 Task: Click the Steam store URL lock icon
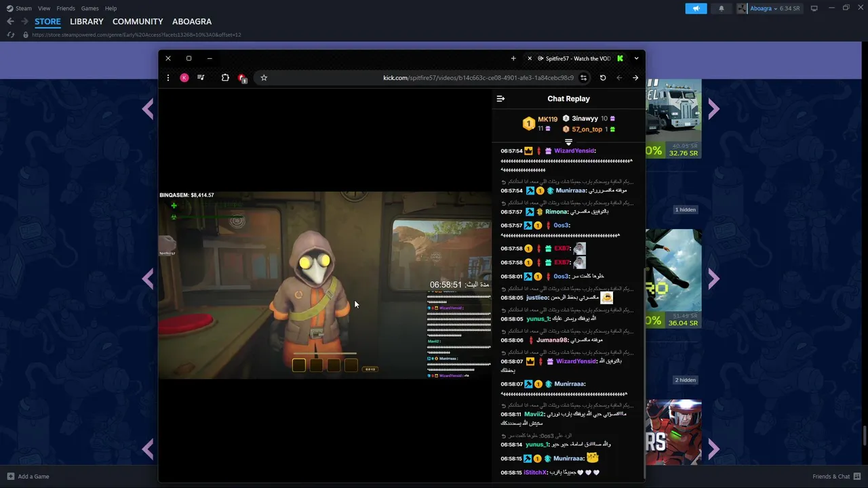click(26, 35)
